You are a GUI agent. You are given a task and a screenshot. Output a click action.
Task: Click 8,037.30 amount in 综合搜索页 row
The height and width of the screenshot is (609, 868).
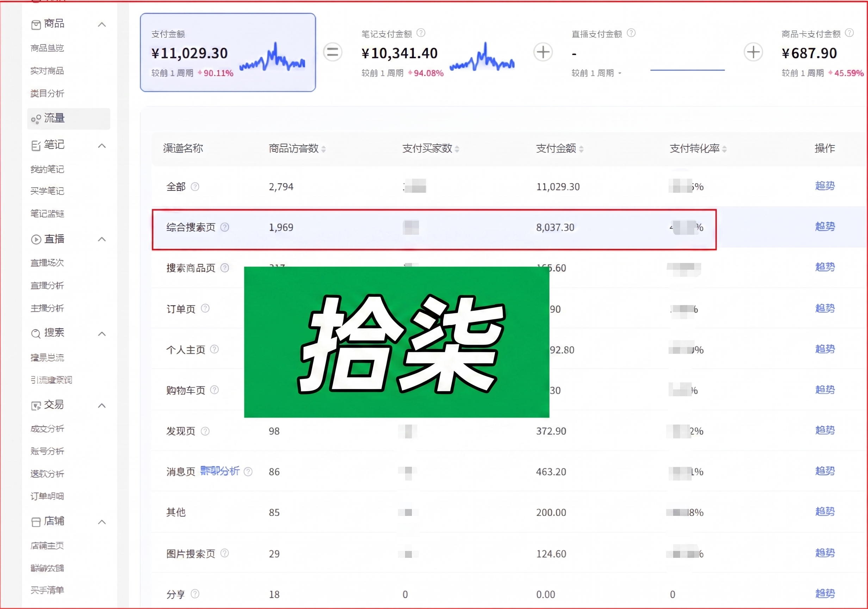pos(555,227)
